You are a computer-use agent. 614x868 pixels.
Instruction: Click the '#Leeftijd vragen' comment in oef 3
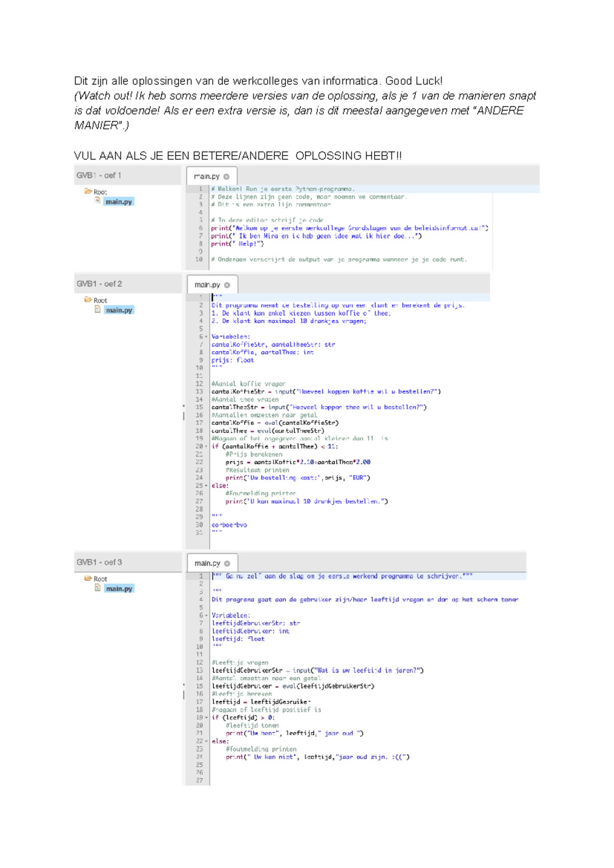point(240,662)
